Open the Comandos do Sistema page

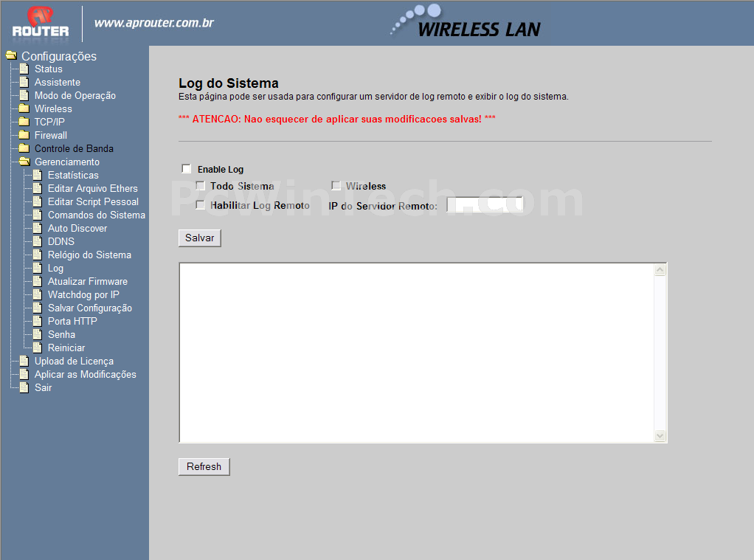point(96,215)
